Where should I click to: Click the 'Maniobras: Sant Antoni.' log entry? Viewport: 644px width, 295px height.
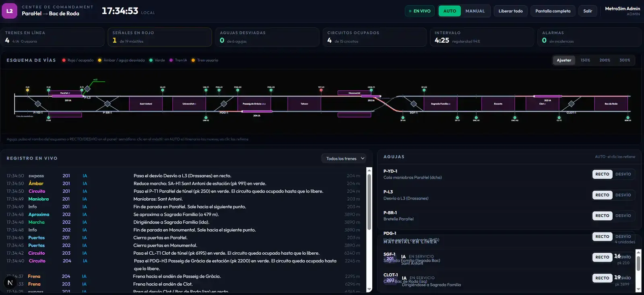pos(158,199)
